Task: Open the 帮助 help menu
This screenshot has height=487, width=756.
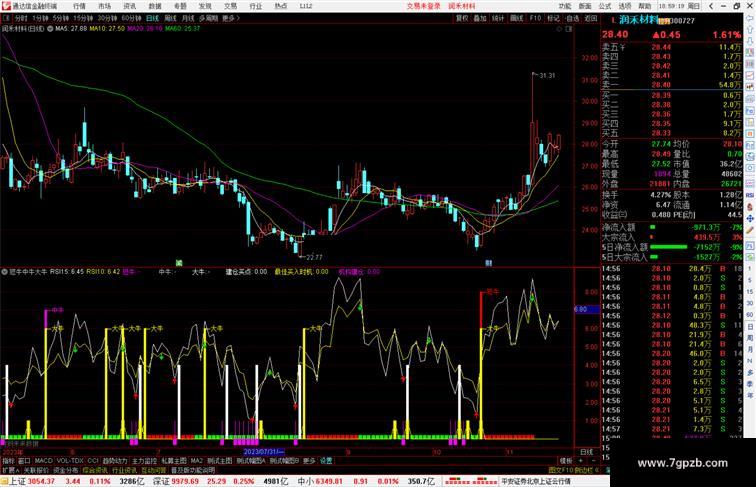Action: pyautogui.click(x=645, y=6)
